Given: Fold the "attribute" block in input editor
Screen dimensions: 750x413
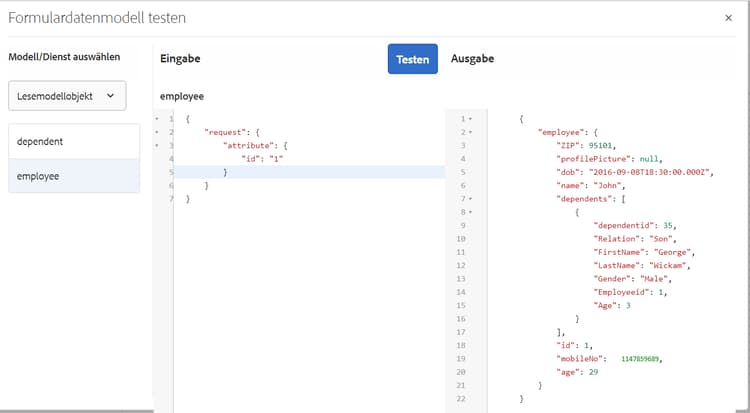Looking at the screenshot, I should 156,146.
